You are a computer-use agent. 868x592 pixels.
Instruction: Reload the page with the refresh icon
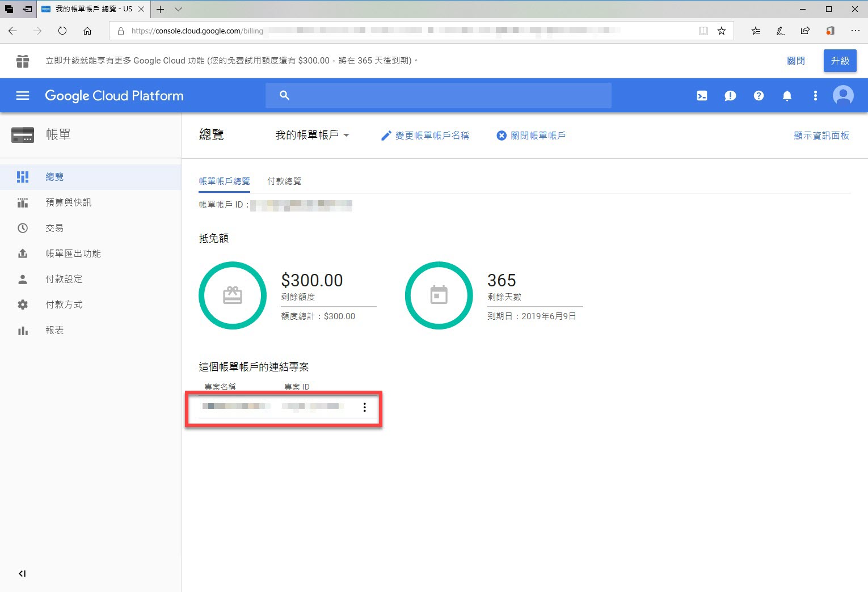coord(62,31)
